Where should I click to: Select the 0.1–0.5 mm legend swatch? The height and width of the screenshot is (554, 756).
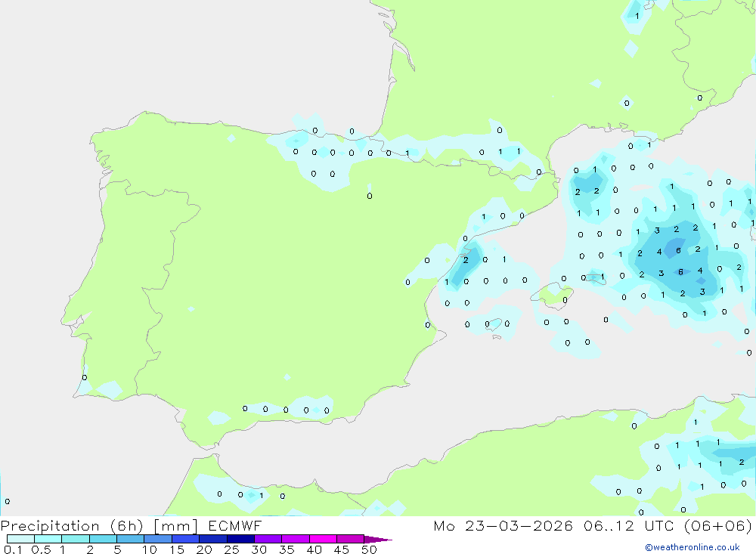20,539
